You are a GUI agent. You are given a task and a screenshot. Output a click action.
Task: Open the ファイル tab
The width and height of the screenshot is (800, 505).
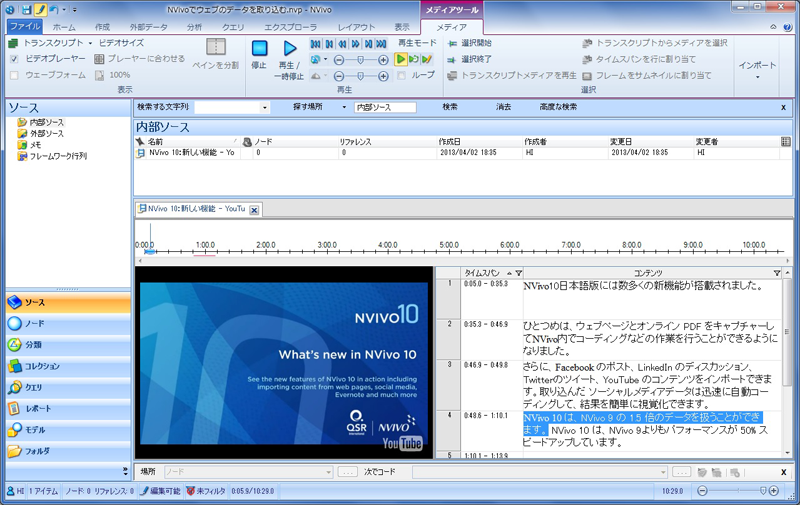click(25, 27)
